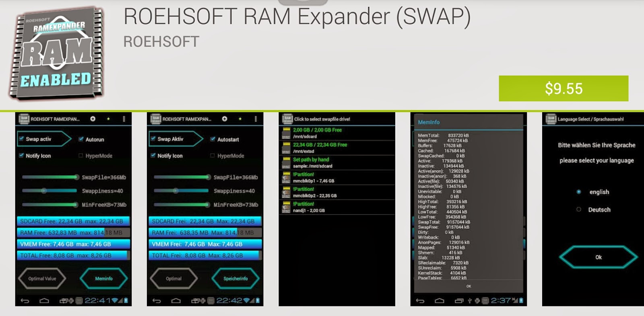
Task: Select partition mmcblk0p1 - 7,46 GB
Action: 337,177
